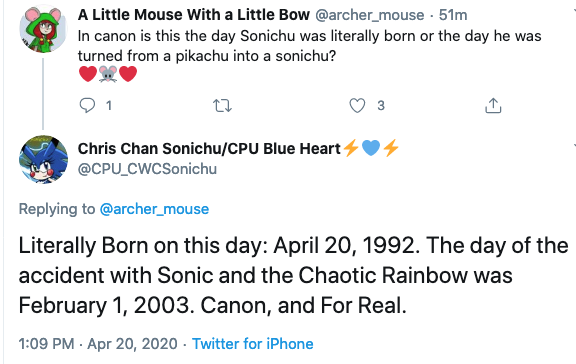Like archer_mouse's tweet with the heart icon
The width and height of the screenshot is (576, 364).
pyautogui.click(x=357, y=106)
